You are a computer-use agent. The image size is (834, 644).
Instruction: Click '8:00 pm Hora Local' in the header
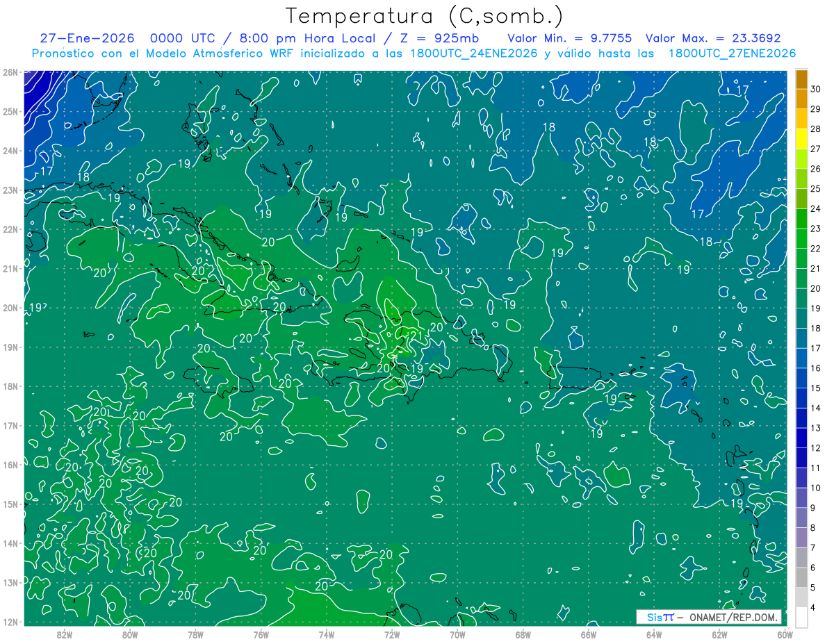307,39
